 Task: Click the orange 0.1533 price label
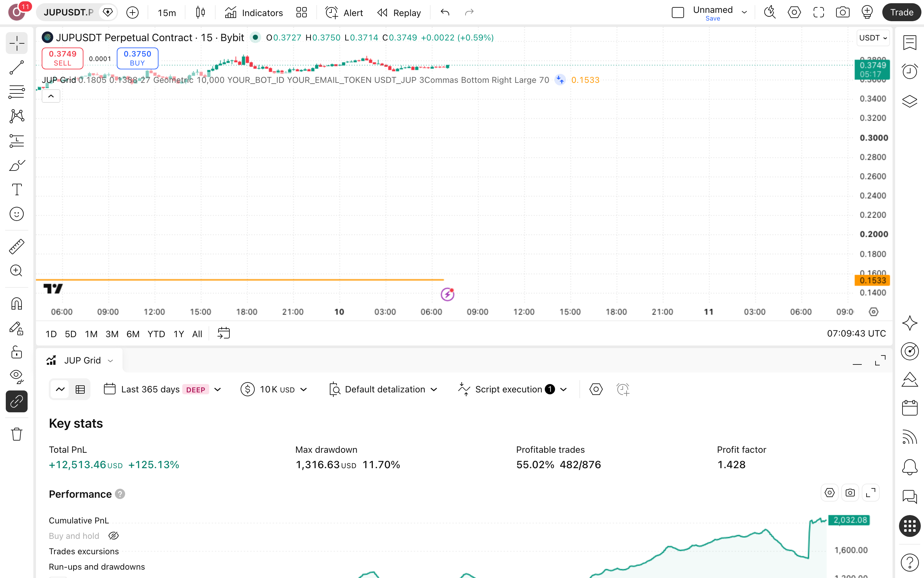872,280
